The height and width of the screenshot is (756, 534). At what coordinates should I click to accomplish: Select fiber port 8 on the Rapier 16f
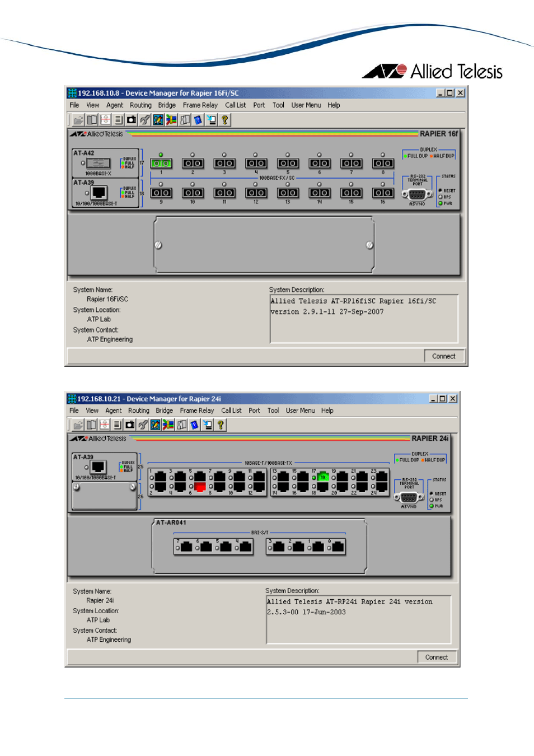(383, 164)
